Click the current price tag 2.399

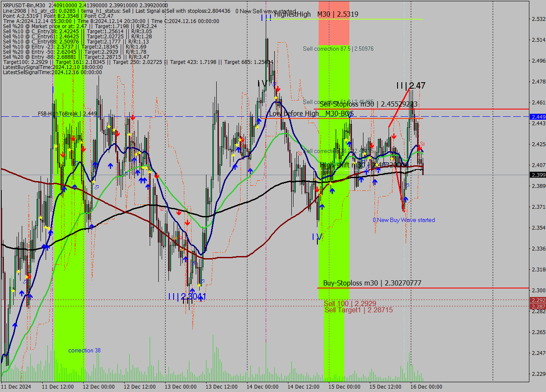[x=537, y=175]
